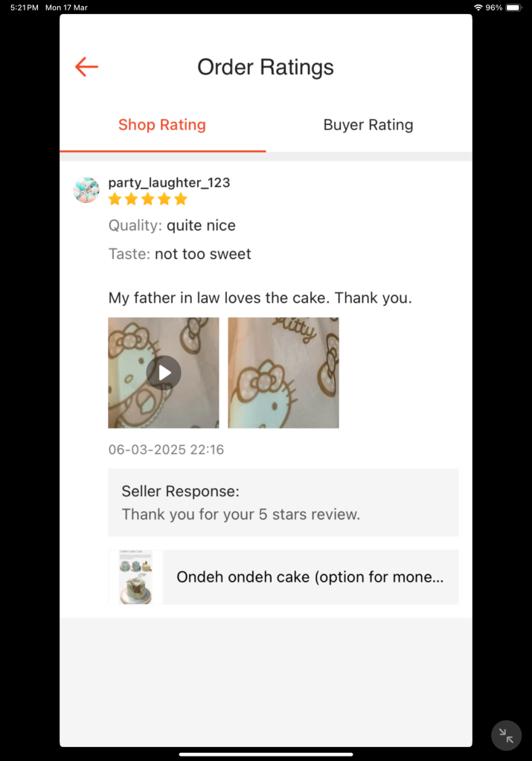Viewport: 532px width, 761px height.
Task: Open the Ondeh ondeh cake product thumbnail
Action: pos(135,577)
